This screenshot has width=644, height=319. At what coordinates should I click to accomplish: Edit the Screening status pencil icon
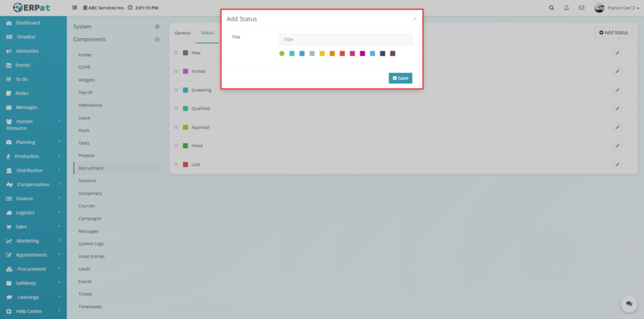click(617, 89)
